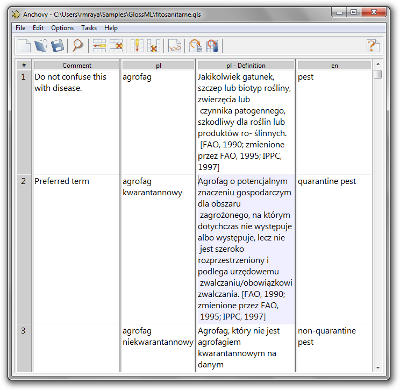Open the Options menu
This screenshot has width=400, height=390.
(x=62, y=28)
